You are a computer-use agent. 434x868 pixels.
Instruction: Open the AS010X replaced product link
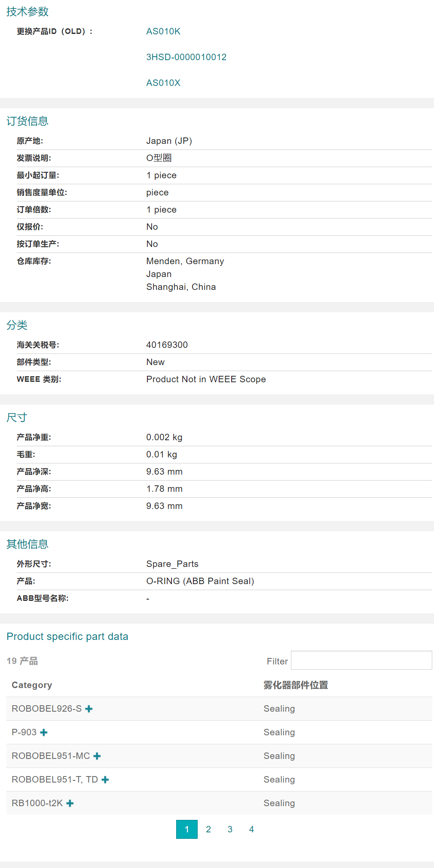tap(163, 83)
